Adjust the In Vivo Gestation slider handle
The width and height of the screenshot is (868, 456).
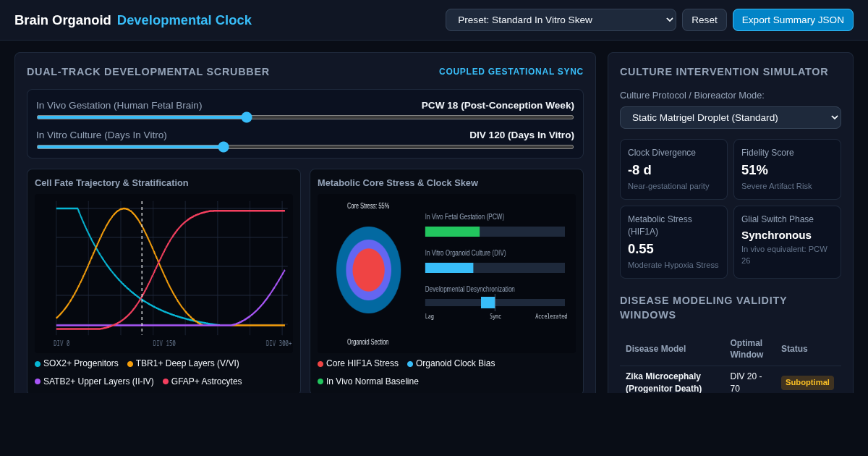click(x=247, y=117)
